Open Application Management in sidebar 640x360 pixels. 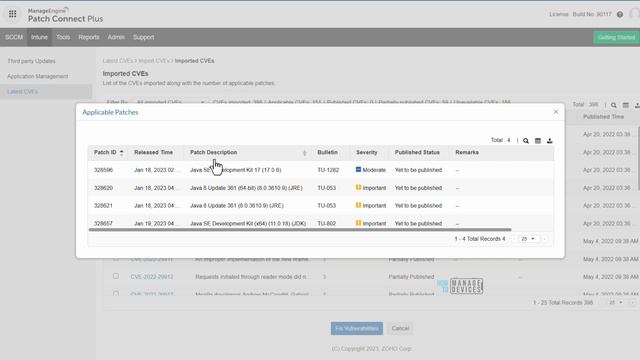tap(38, 76)
